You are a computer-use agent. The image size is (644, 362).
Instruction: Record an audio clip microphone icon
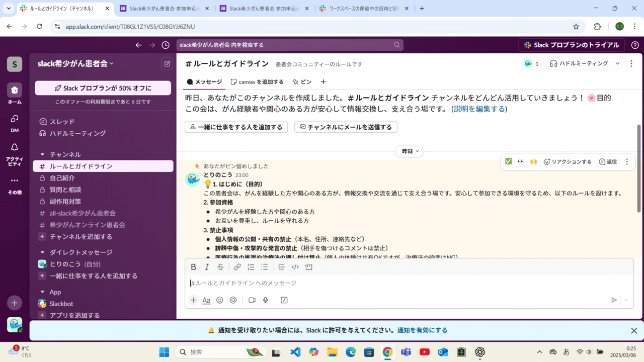point(265,300)
